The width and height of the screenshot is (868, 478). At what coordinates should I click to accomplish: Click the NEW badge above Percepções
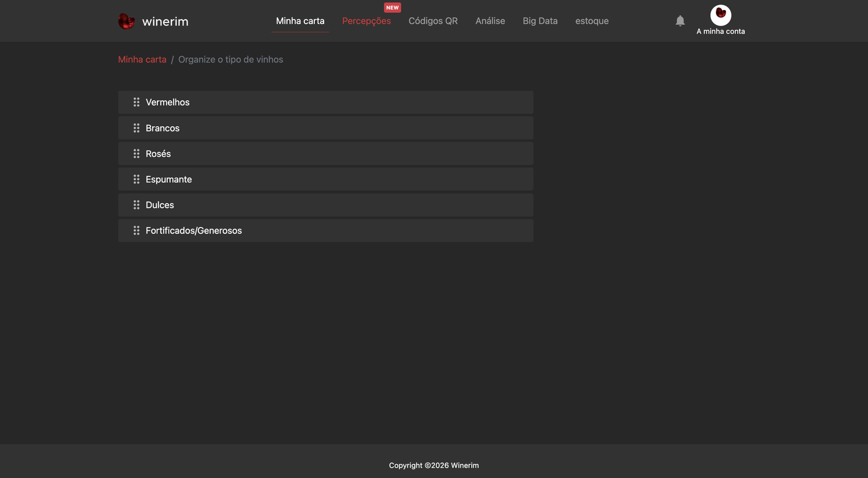click(392, 8)
